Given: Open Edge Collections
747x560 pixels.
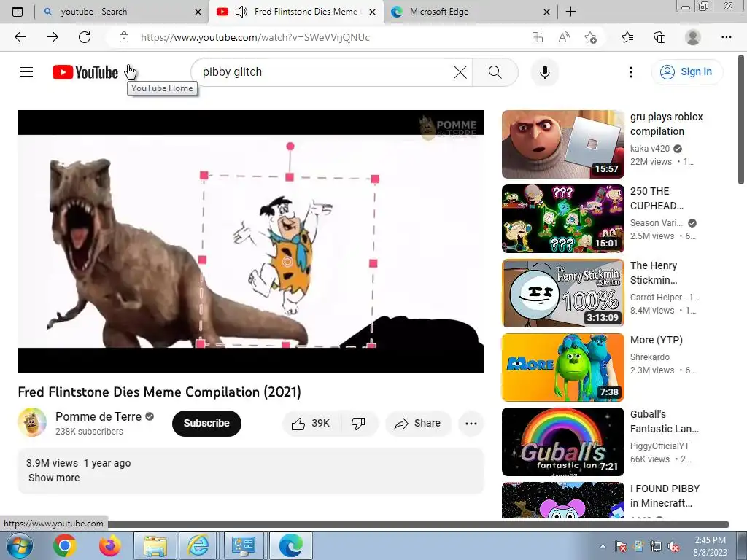Looking at the screenshot, I should [659, 37].
